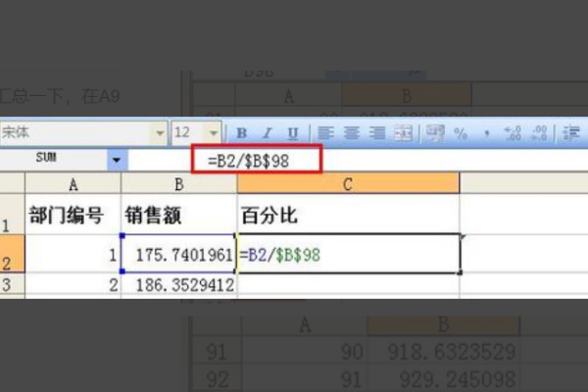Click dimmed row 91 header in background

click(217, 352)
